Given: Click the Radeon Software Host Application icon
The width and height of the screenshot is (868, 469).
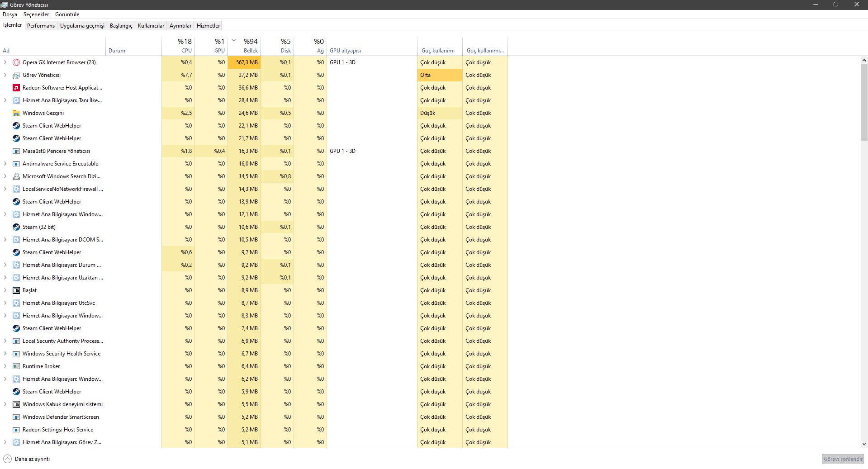Looking at the screenshot, I should 16,88.
